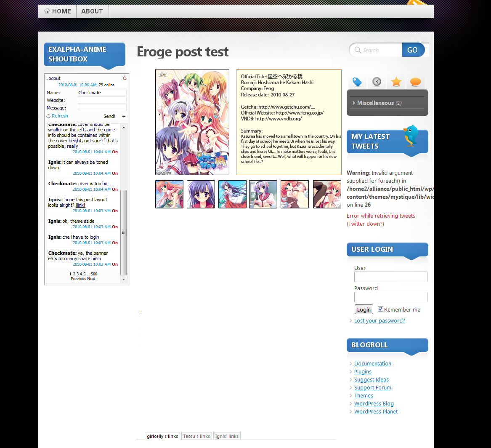This screenshot has height=448, width=491.
Task: Go to shoutbox page 3
Action: coord(78,274)
